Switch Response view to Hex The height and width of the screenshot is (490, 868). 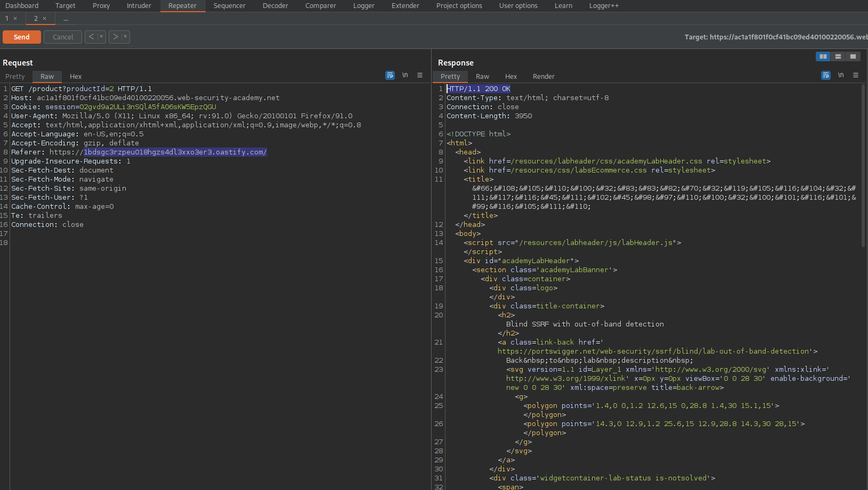point(511,77)
